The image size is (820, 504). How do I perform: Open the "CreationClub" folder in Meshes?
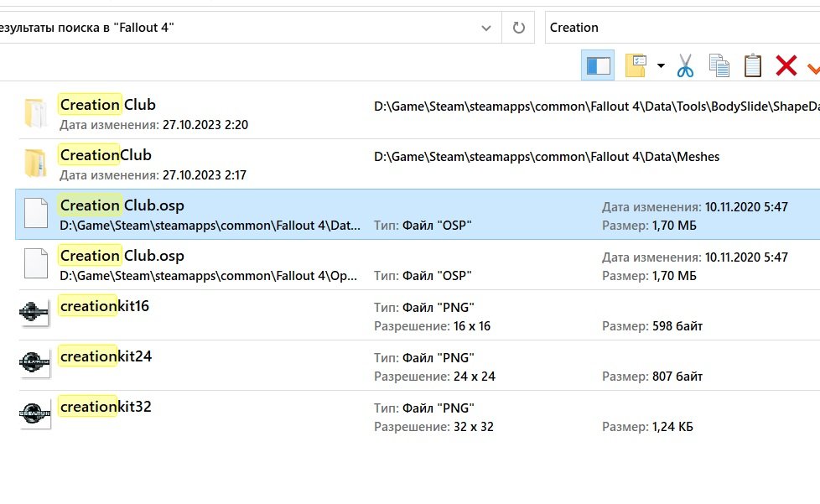(106, 155)
